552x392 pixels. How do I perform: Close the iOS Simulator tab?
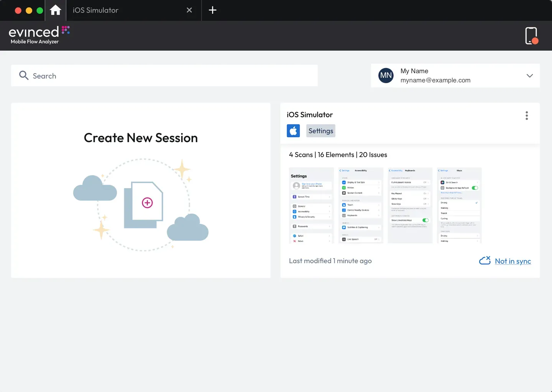(189, 10)
